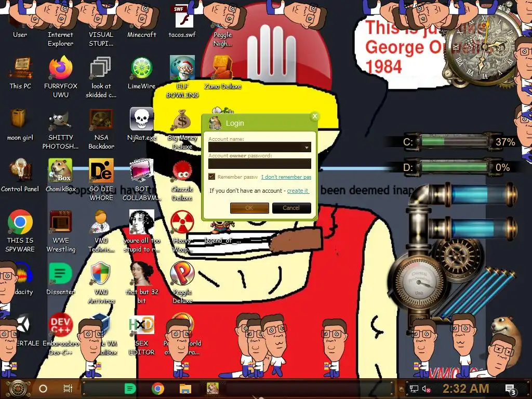Image resolution: width=532 pixels, height=399 pixels.
Task: Launch the NjRat.exe skull icon
Action: [x=141, y=125]
